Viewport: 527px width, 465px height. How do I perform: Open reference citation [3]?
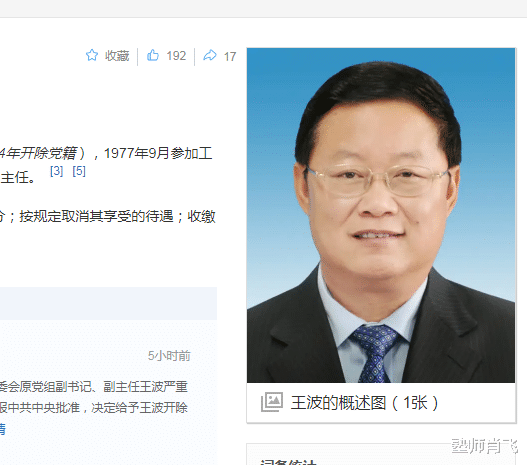pos(56,171)
